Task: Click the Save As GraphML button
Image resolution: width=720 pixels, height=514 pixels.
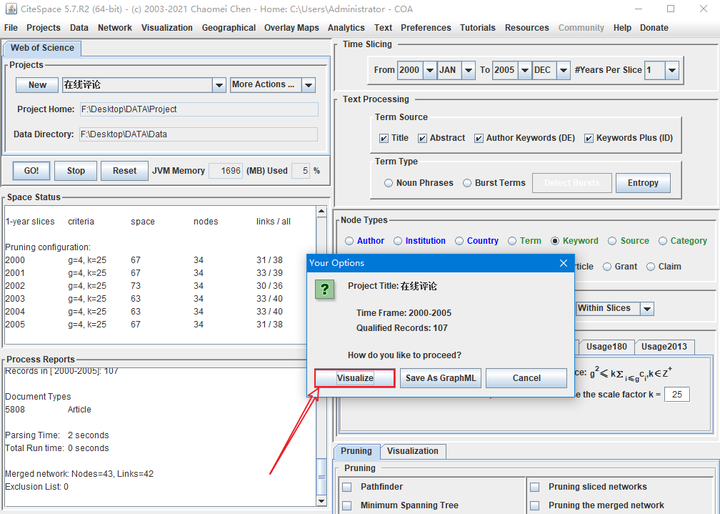Action: click(x=441, y=378)
